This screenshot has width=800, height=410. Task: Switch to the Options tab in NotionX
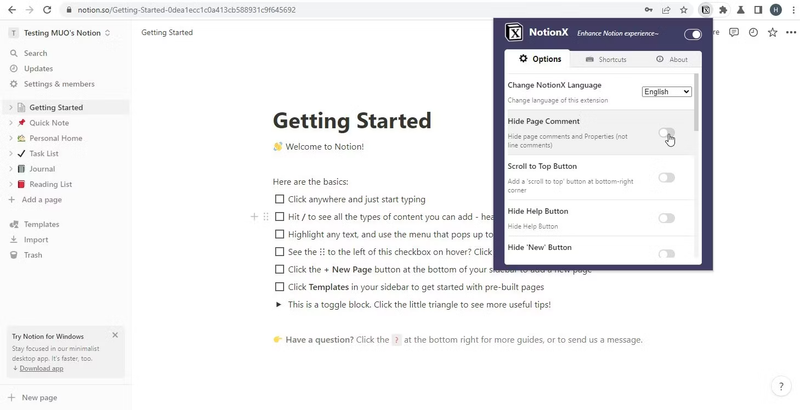[x=540, y=59]
